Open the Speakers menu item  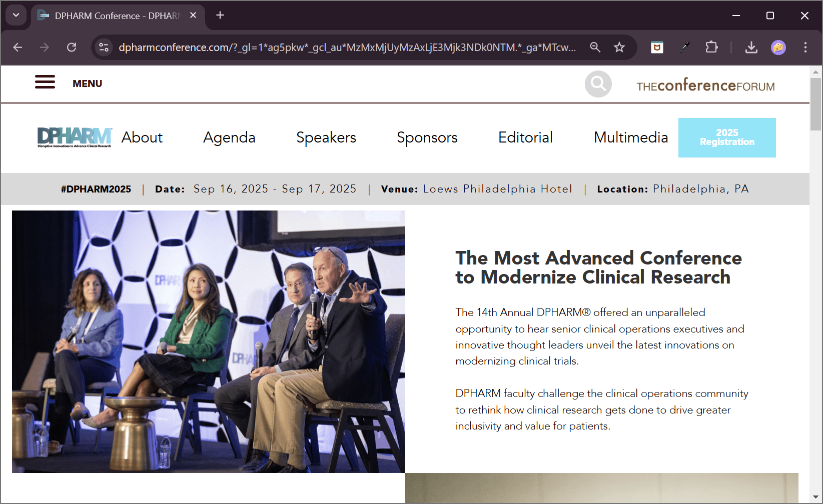click(x=326, y=137)
